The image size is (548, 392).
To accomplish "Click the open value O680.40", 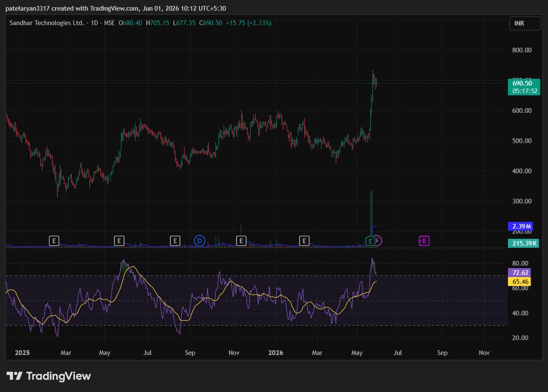I will point(130,23).
